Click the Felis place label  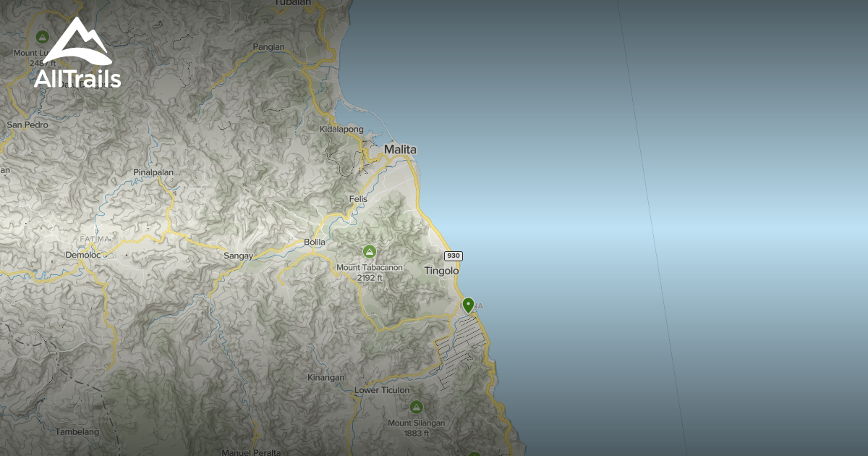[x=358, y=199]
